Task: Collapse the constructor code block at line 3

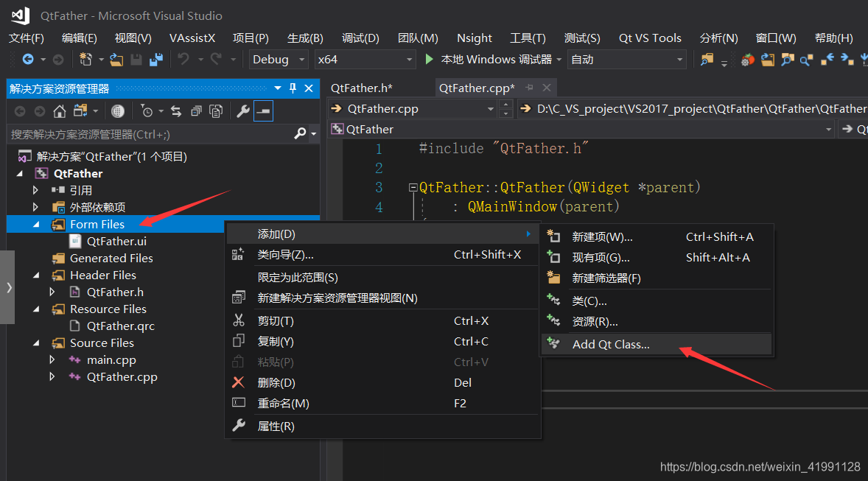Action: coord(413,188)
